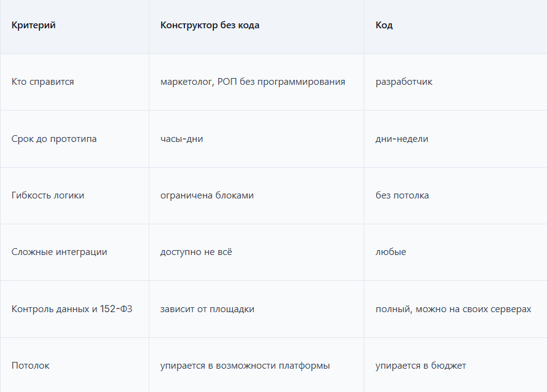
Task: Click 'упирается в возможности платформы' cell
Action: click(245, 366)
